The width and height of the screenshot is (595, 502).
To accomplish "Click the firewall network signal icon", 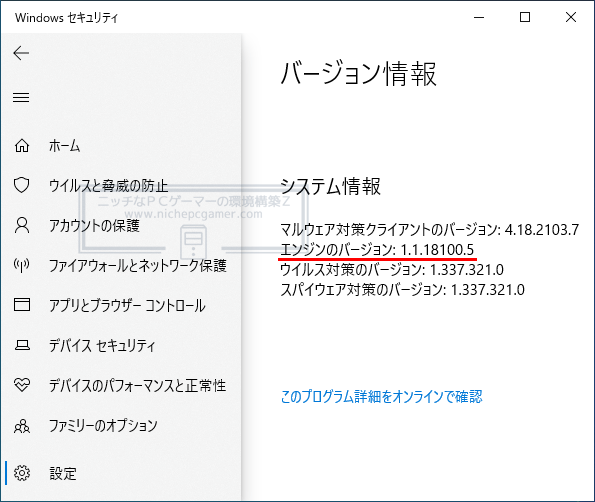I will click(x=22, y=265).
